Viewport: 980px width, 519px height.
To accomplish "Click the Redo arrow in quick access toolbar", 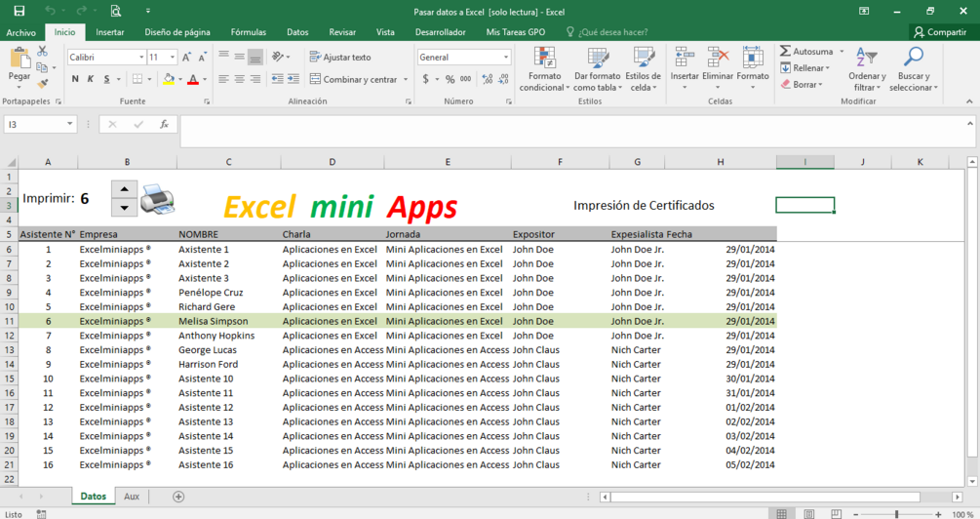I will point(81,11).
